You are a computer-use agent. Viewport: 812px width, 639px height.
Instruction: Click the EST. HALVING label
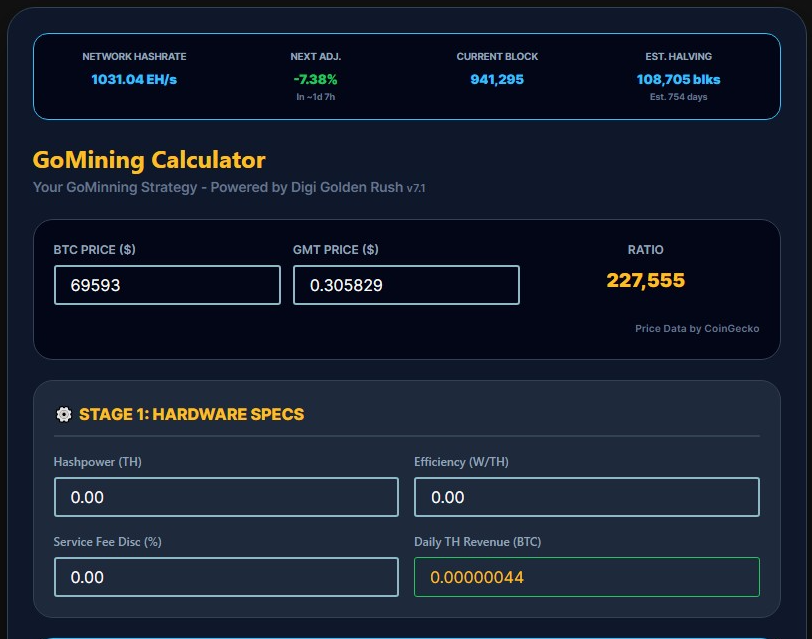pos(678,56)
